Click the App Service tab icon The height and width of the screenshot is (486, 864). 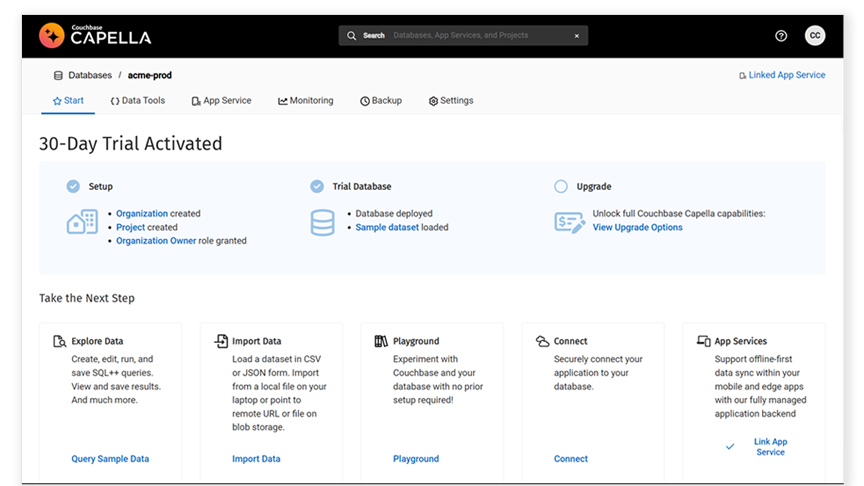pos(196,101)
